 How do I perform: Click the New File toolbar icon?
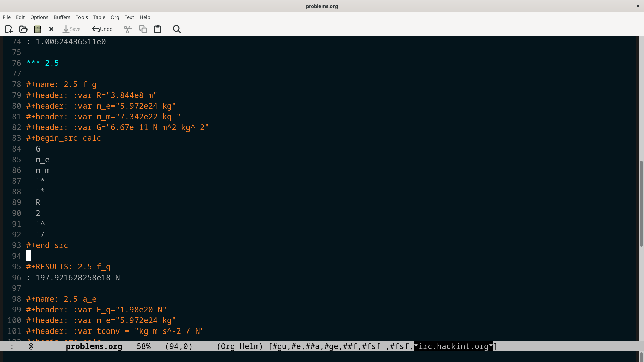[9, 29]
